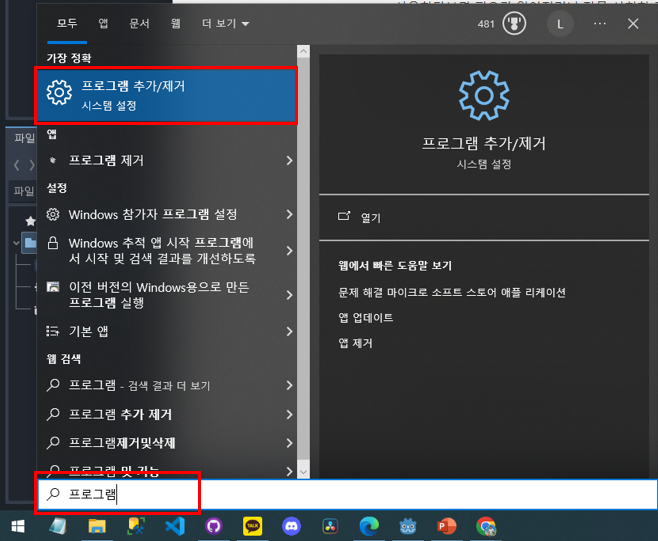The width and height of the screenshot is (658, 541).
Task: Open Godot engine from taskbar
Action: (407, 526)
